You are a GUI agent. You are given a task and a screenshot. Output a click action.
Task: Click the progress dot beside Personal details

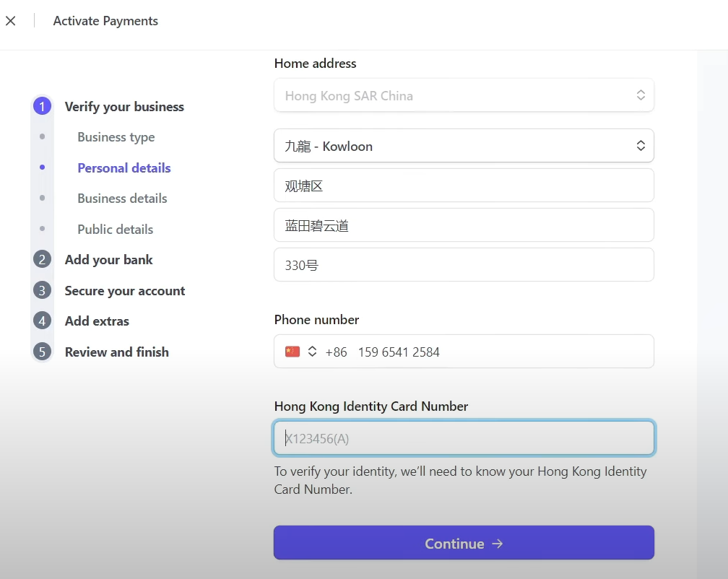coord(42,167)
